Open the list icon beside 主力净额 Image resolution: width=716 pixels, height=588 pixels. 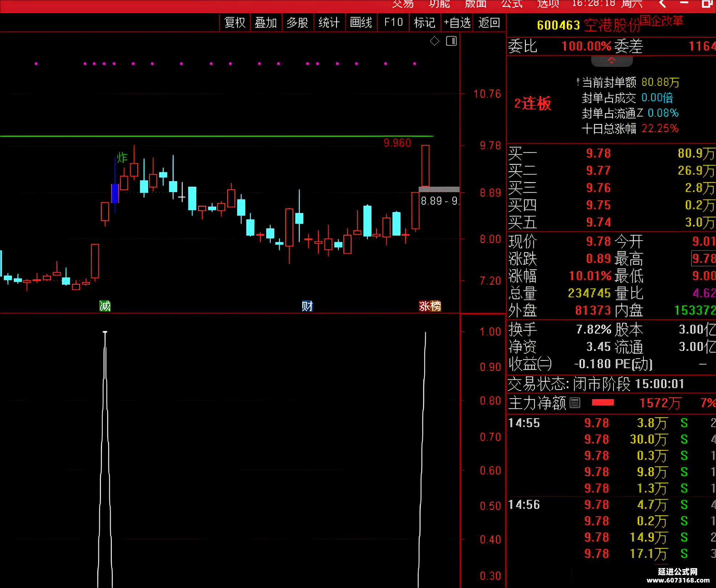(x=575, y=403)
